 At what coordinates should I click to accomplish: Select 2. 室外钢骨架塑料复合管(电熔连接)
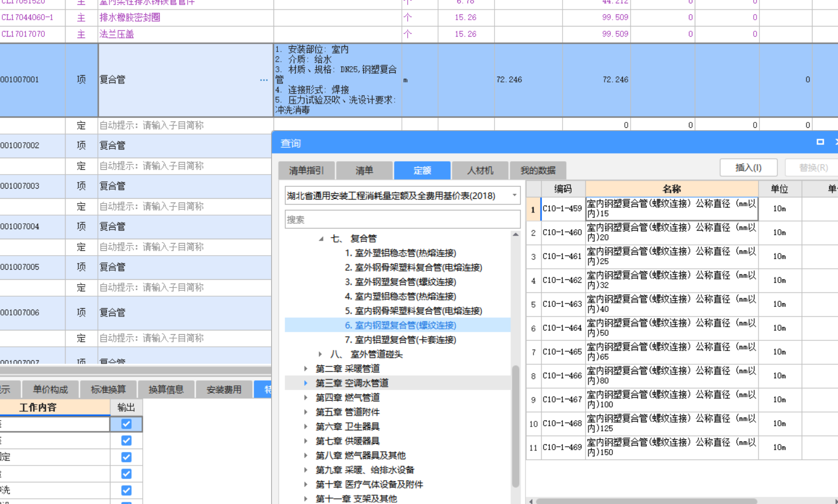[x=413, y=267]
